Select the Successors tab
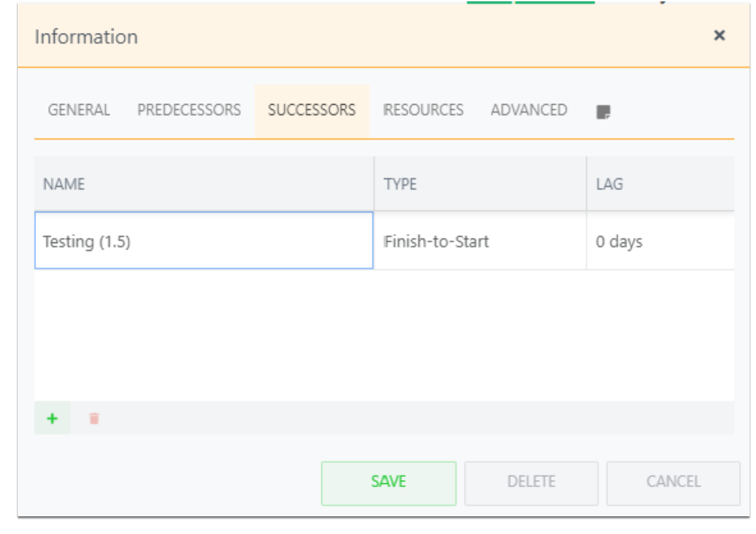This screenshot has height=534, width=756. [312, 110]
